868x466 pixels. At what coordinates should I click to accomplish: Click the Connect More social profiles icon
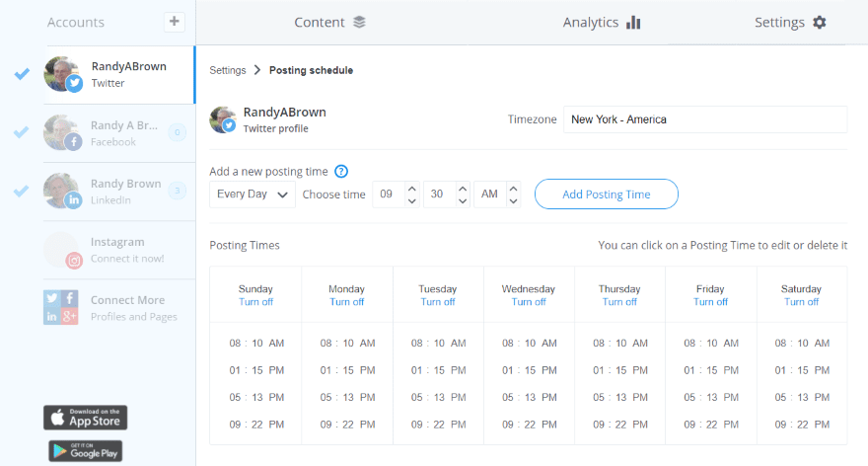point(61,307)
